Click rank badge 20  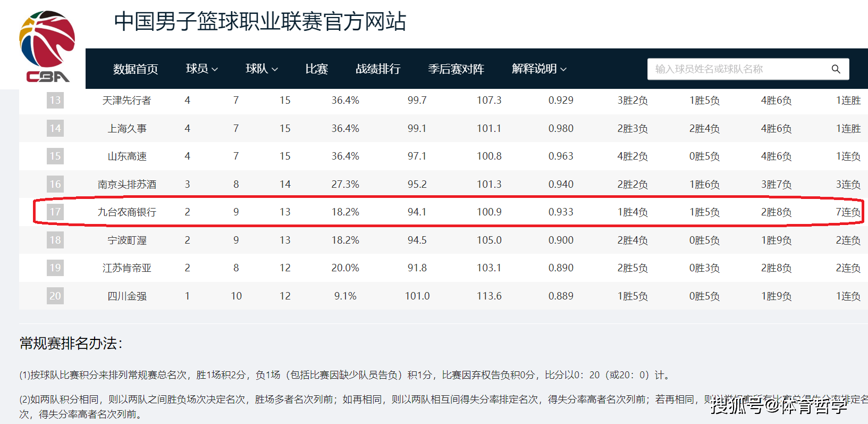coord(55,296)
